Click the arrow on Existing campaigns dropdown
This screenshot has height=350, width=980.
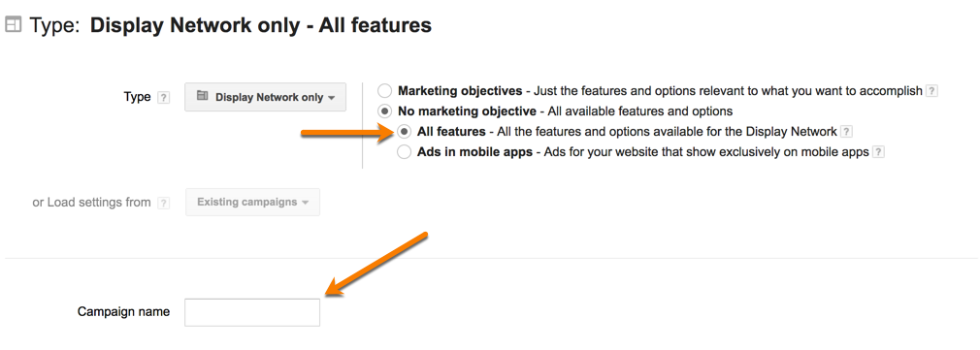(305, 204)
